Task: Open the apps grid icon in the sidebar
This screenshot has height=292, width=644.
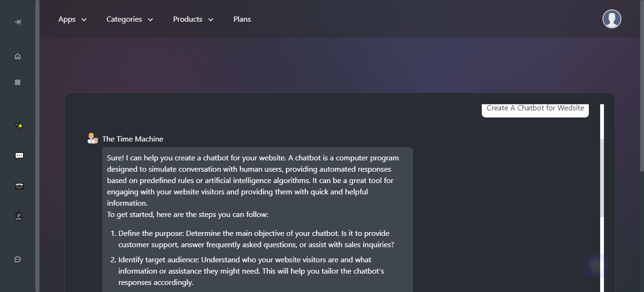Action: (x=17, y=82)
